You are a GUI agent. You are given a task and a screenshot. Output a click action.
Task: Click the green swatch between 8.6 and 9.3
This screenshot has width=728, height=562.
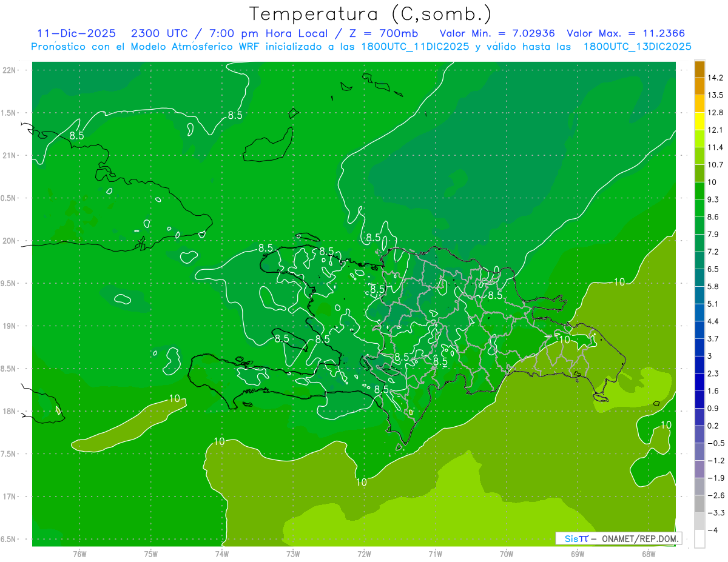coord(699,209)
